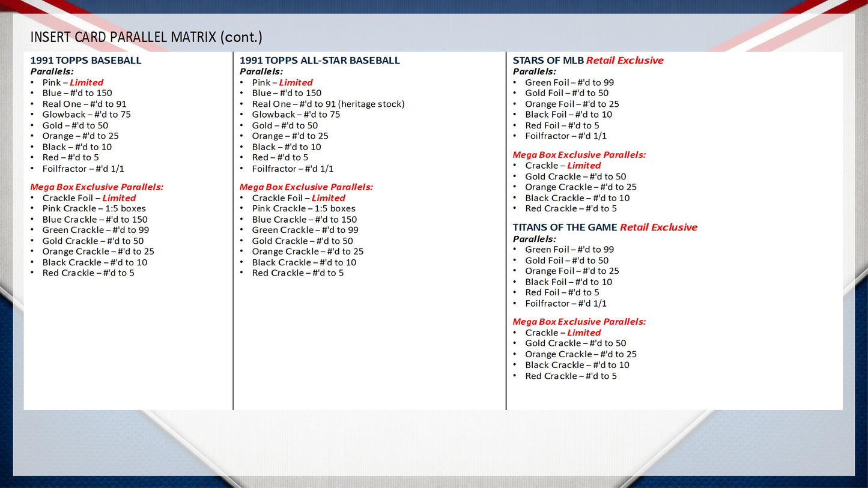Click "Gold Crackle – #'d to 50" in All-Star Baseball

click(x=303, y=241)
